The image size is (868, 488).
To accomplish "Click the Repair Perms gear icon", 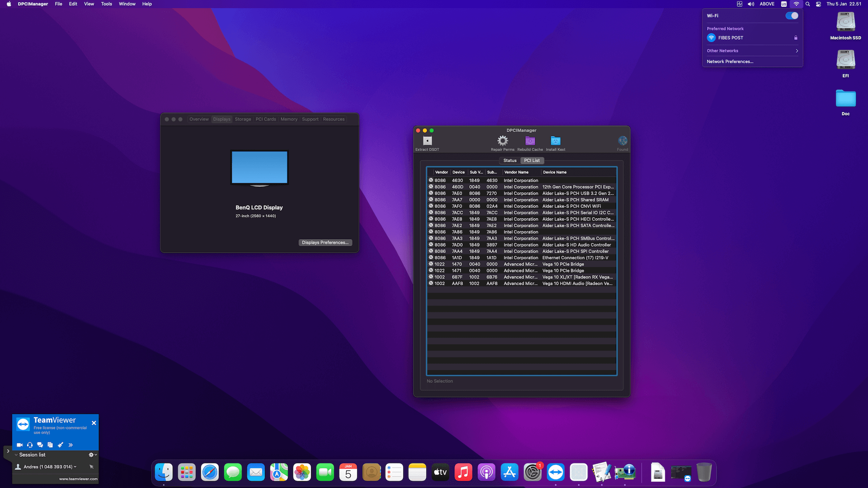I will pyautogui.click(x=502, y=141).
